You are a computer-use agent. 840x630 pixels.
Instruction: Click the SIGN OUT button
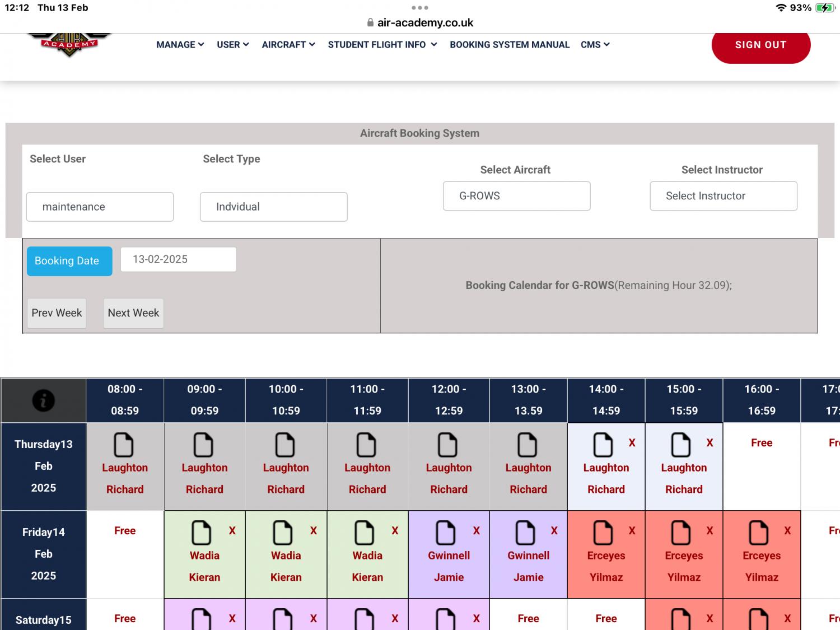tap(760, 45)
